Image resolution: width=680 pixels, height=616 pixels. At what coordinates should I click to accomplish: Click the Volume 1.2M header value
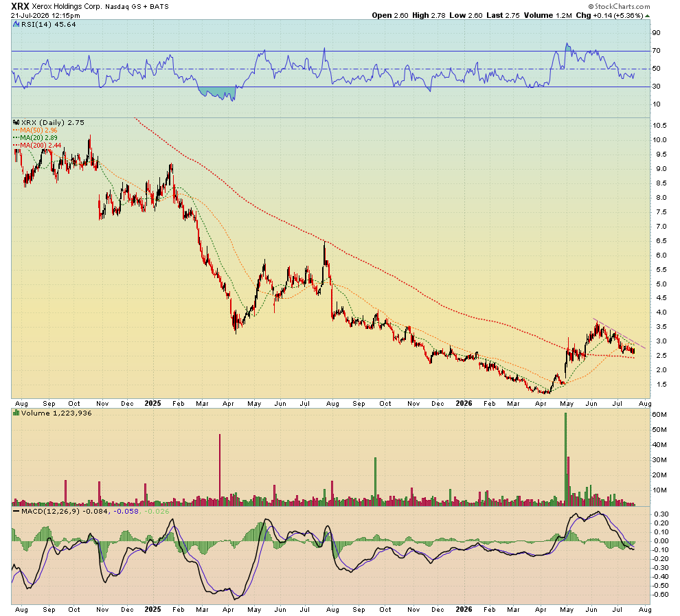tap(547, 15)
